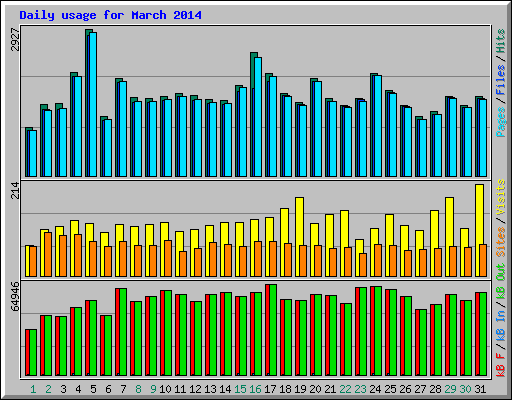Click day 6 on the x-axis

108,389
